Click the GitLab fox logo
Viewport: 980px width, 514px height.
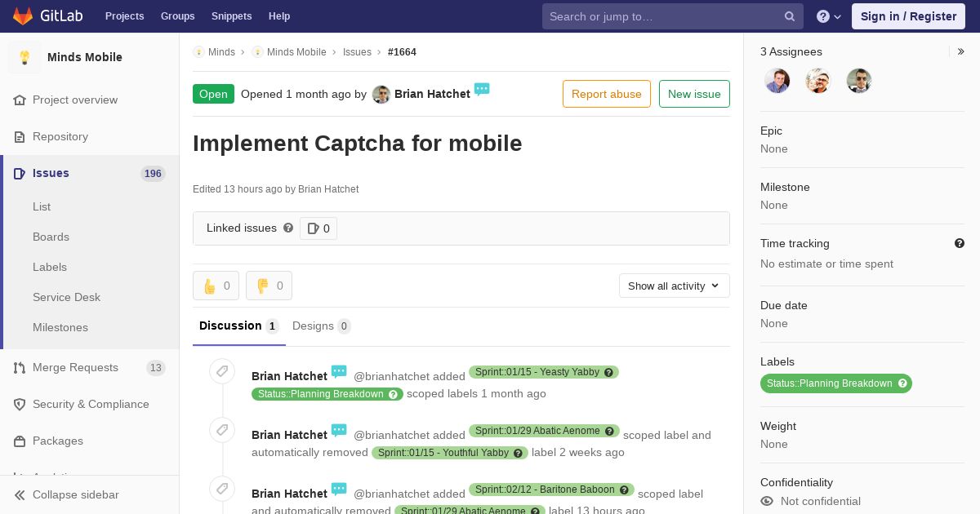(23, 16)
